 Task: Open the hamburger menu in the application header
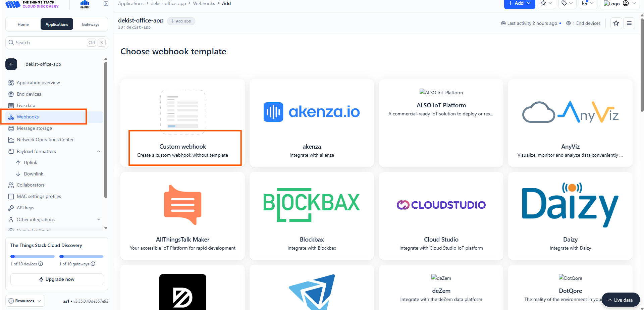[x=629, y=23]
